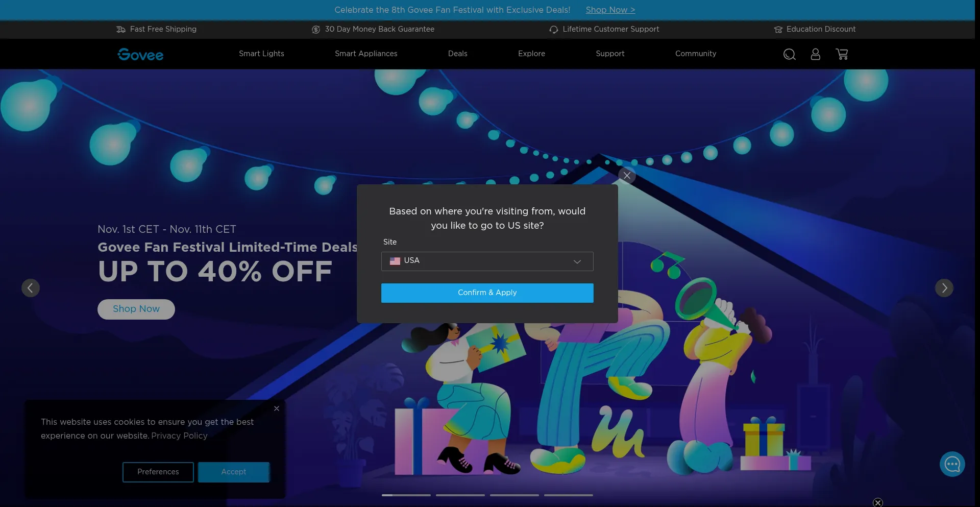Image resolution: width=980 pixels, height=507 pixels.
Task: Expand the USA site dropdown
Action: [x=487, y=261]
